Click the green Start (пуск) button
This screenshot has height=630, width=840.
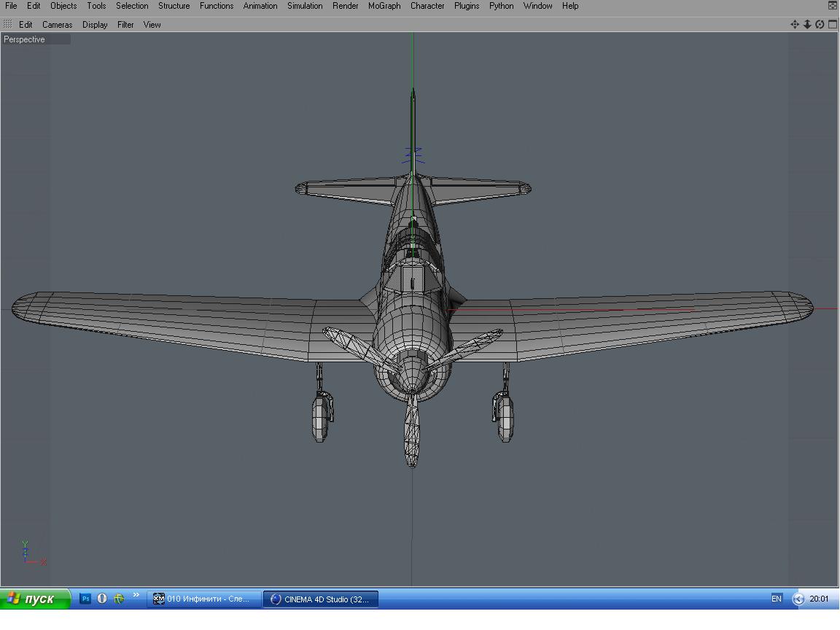[x=35, y=599]
